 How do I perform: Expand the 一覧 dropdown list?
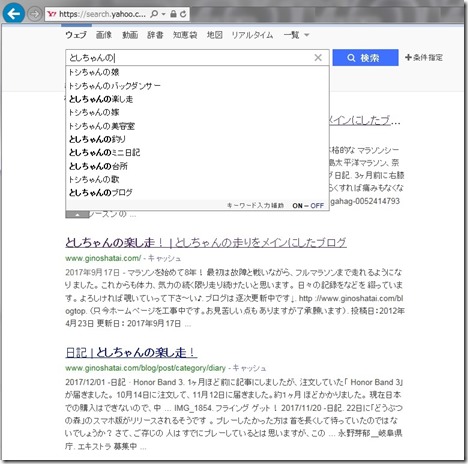[296, 35]
